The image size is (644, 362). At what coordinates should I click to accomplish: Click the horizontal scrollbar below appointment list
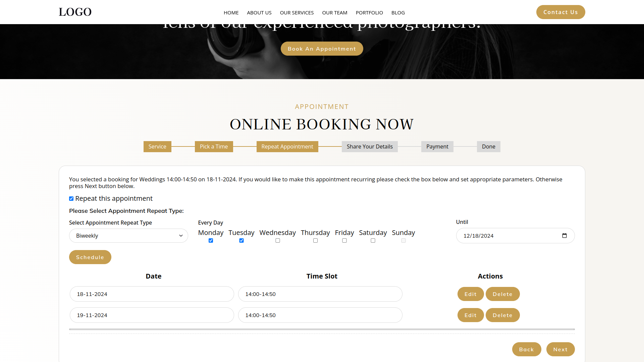pyautogui.click(x=322, y=329)
